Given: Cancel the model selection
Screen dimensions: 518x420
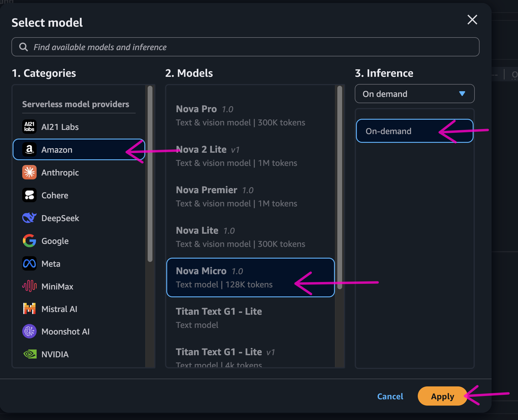Looking at the screenshot, I should pyautogui.click(x=390, y=396).
